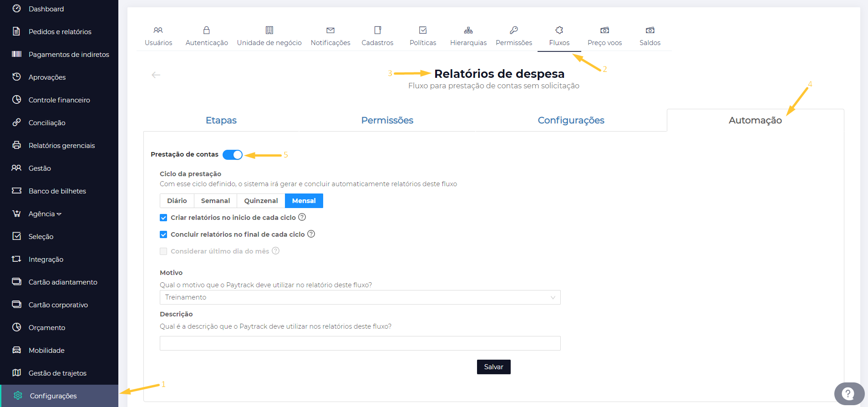
Task: Open the help question mark bubble
Action: tap(848, 393)
